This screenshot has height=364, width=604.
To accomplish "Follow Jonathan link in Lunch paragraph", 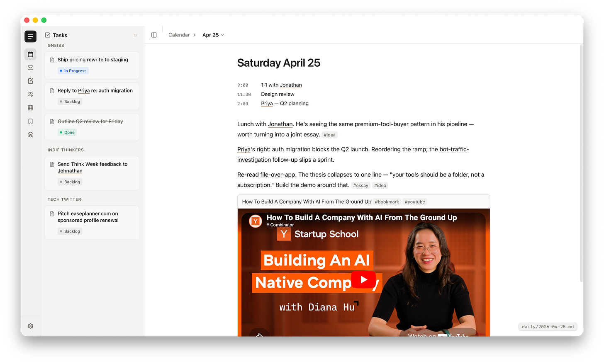I will click(x=280, y=124).
